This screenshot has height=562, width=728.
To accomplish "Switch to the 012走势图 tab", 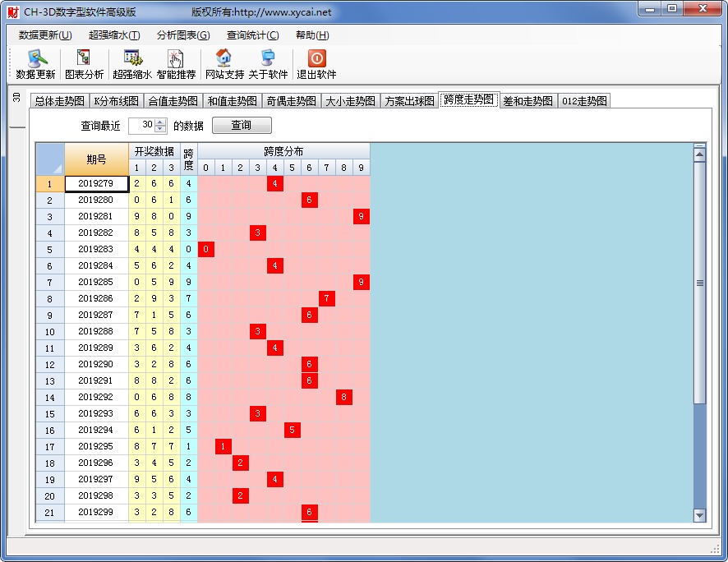I will (x=584, y=101).
